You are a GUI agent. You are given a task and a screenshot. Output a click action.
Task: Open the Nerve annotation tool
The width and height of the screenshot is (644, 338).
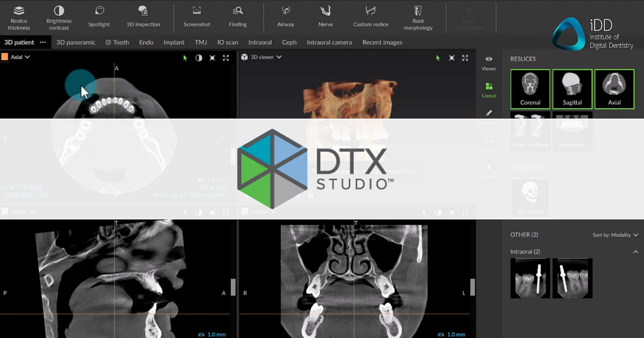(325, 15)
